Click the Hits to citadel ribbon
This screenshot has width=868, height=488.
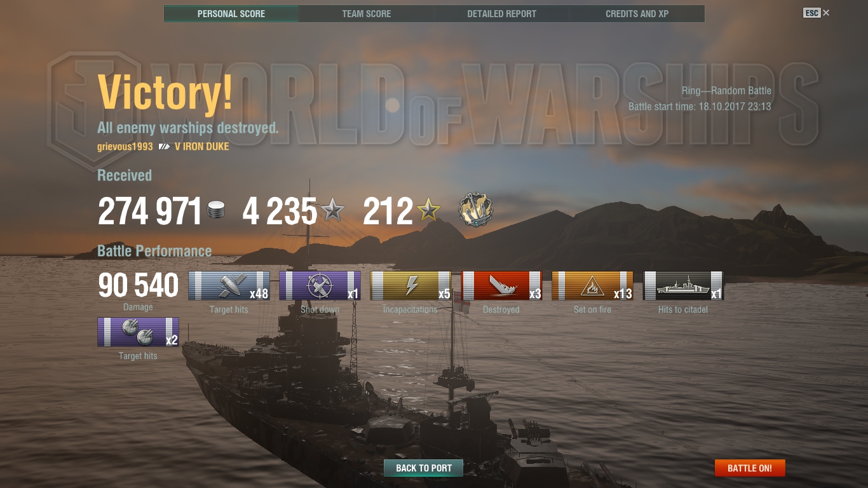point(684,286)
